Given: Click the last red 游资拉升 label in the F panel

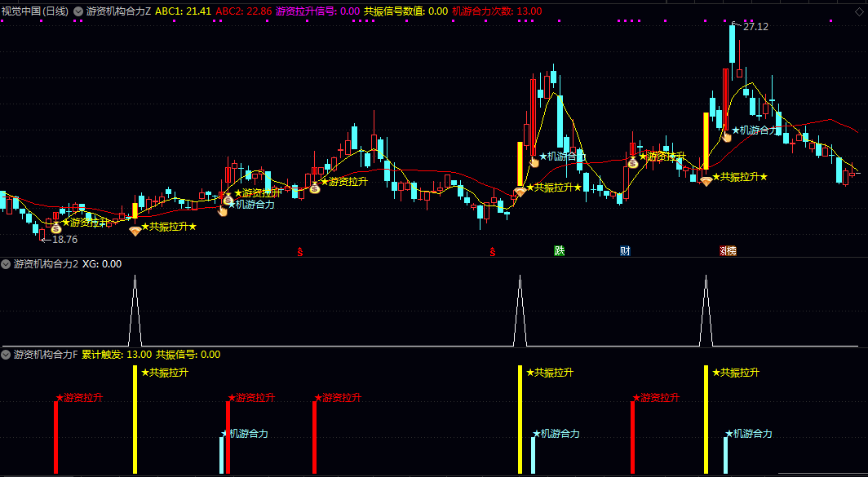Looking at the screenshot, I should (x=656, y=397).
